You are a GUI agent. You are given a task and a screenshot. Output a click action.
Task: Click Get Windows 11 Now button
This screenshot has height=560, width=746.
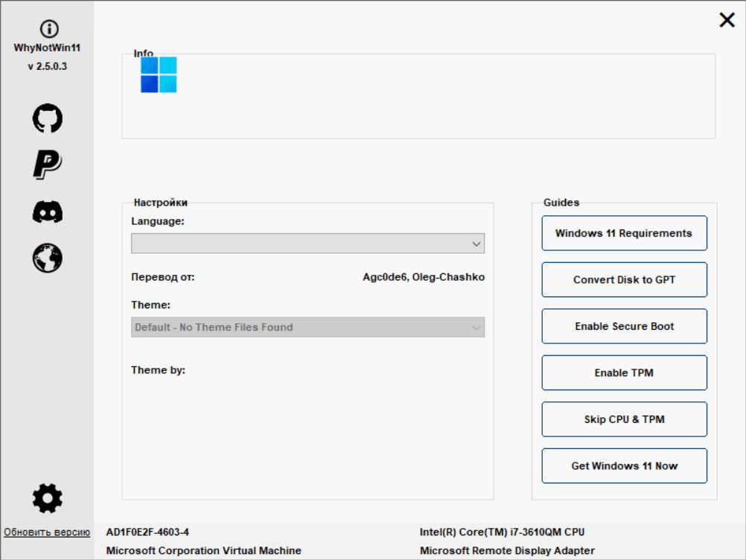[624, 465]
